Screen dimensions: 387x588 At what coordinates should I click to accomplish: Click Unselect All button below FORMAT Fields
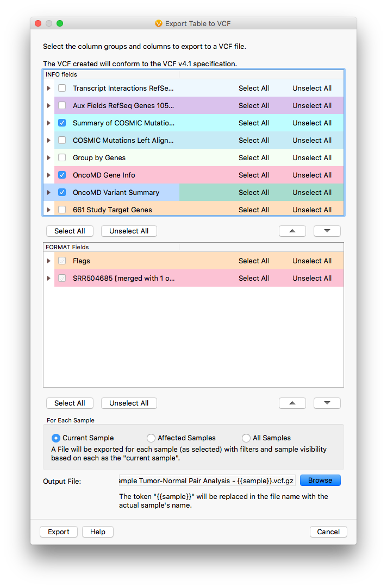coord(129,403)
